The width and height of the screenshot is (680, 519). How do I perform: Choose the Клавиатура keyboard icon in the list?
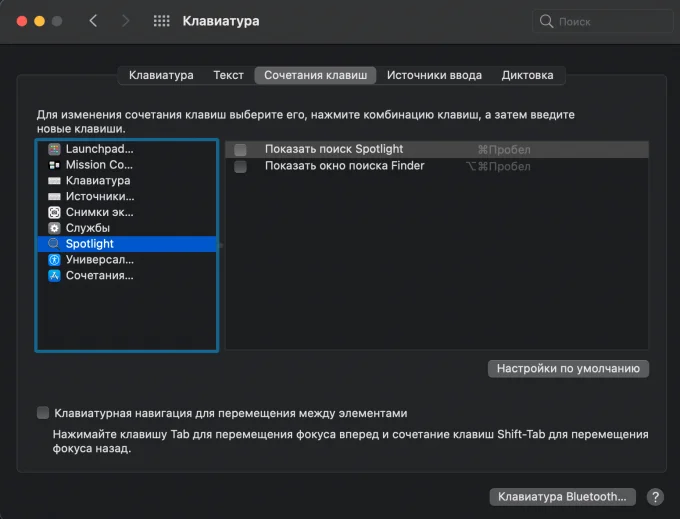[x=54, y=181]
